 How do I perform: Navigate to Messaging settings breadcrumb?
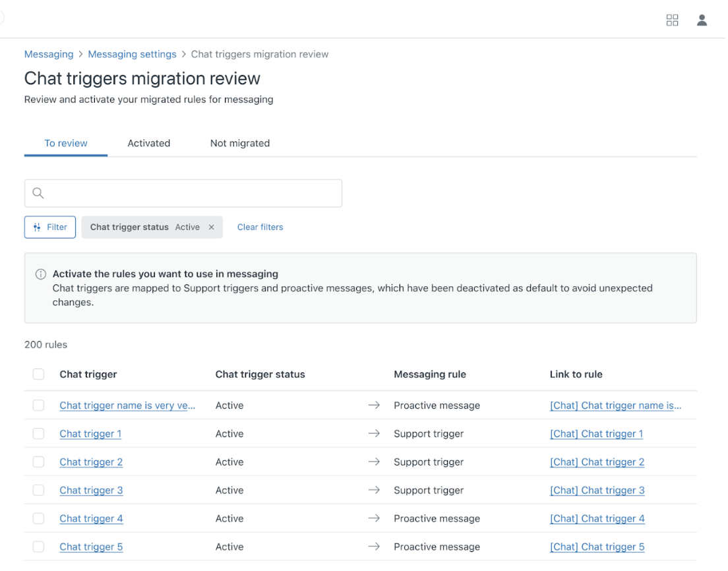click(x=132, y=54)
